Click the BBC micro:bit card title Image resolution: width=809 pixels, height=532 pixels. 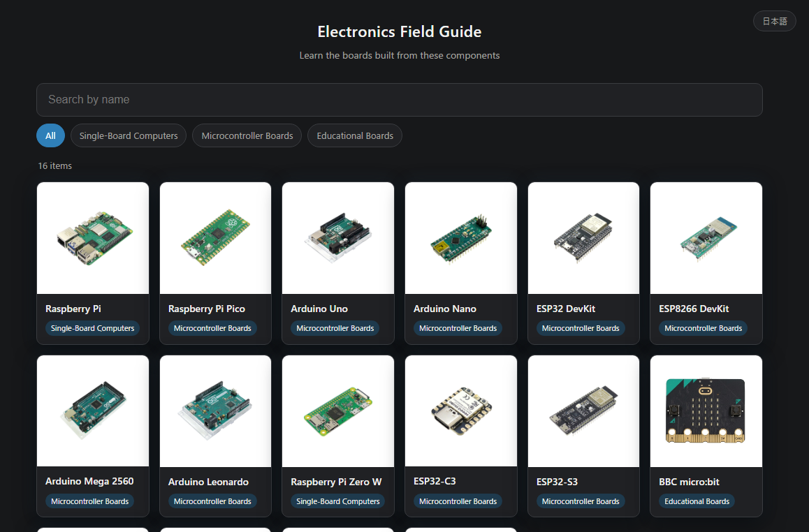[x=689, y=482]
